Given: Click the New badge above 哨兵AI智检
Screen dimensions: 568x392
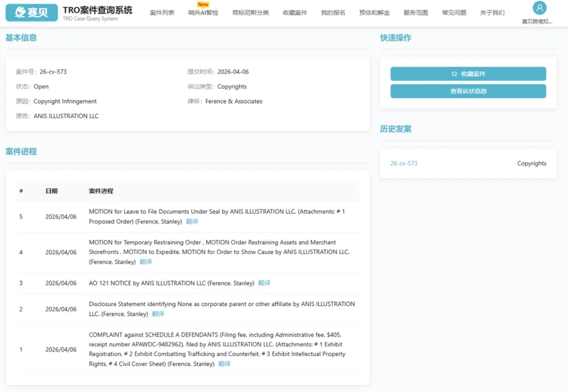Looking at the screenshot, I should pos(203,4).
